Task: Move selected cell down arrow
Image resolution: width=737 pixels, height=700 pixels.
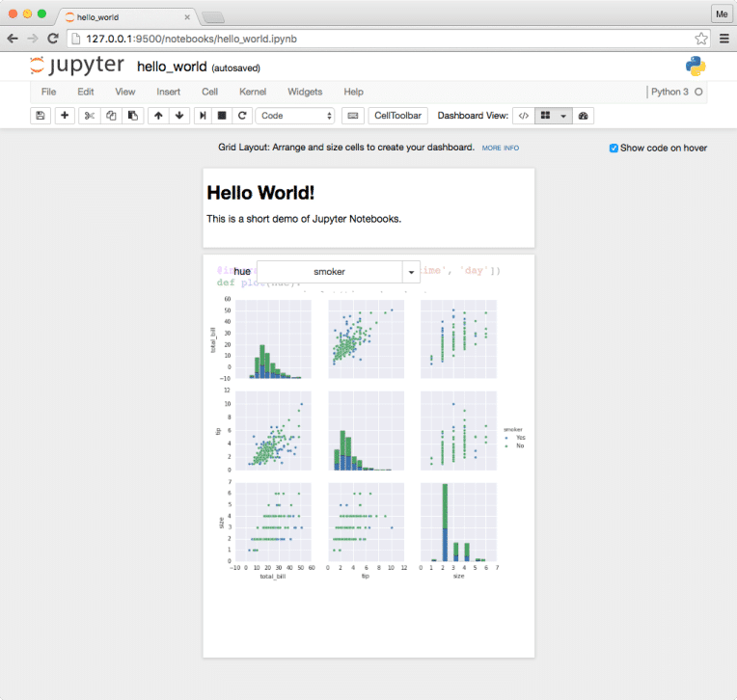Action: [x=179, y=116]
